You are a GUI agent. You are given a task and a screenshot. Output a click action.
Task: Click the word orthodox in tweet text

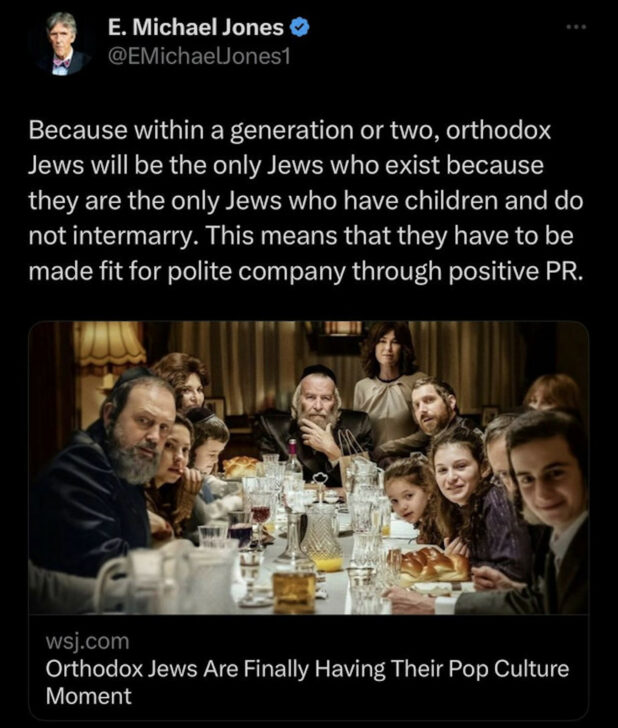tap(498, 130)
